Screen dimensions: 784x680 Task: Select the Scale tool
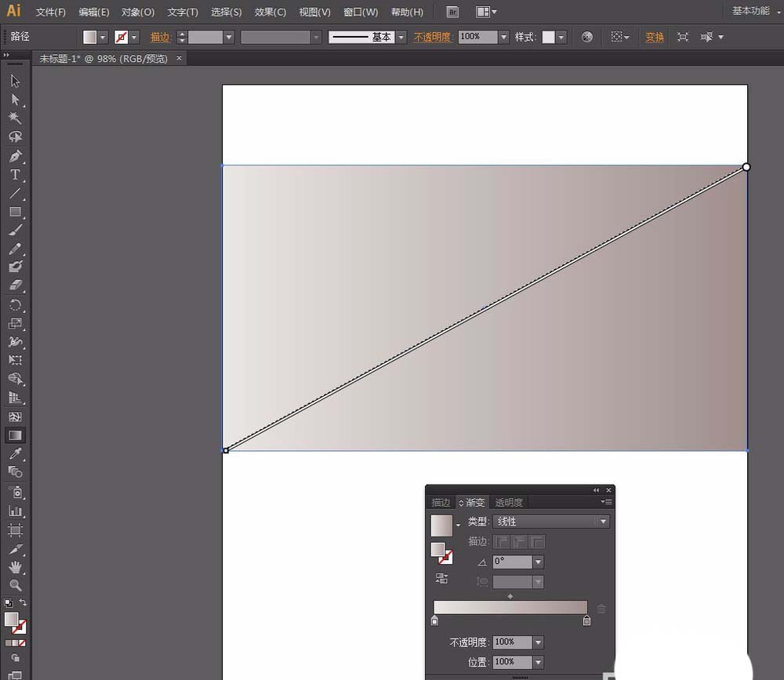[15, 323]
